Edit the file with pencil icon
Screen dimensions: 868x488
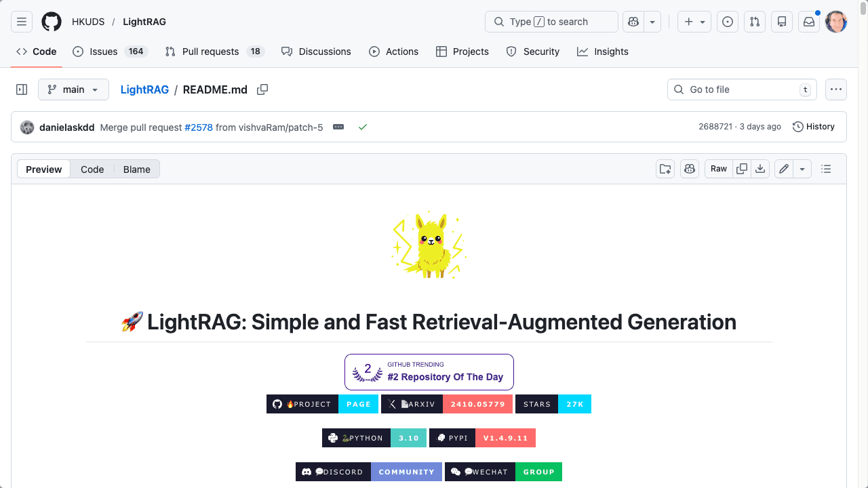click(x=784, y=169)
